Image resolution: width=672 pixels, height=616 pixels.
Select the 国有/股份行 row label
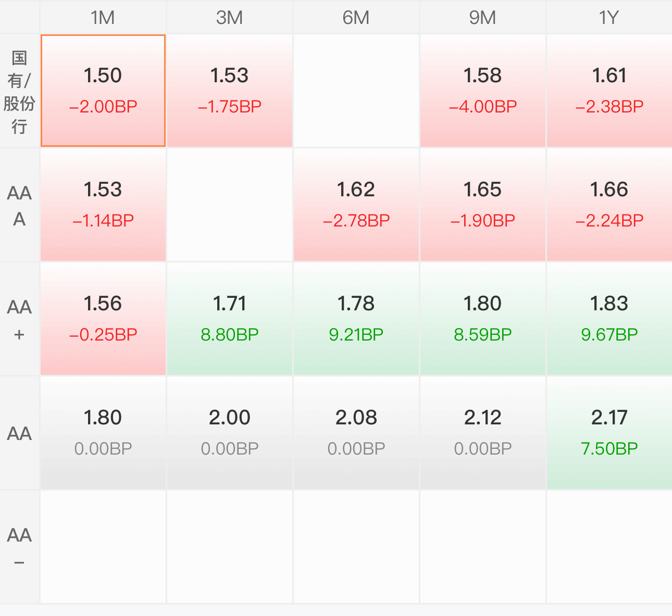[19, 91]
